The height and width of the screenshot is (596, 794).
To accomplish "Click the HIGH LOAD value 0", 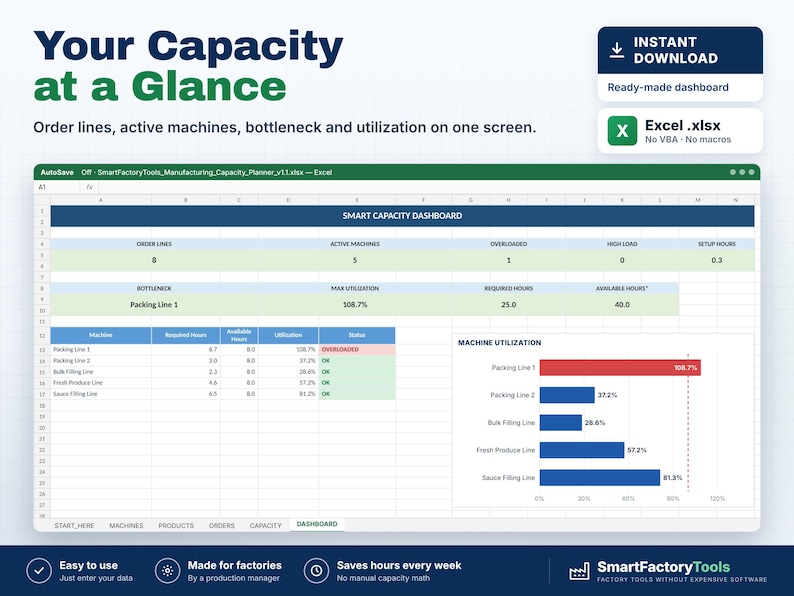I will [x=622, y=260].
